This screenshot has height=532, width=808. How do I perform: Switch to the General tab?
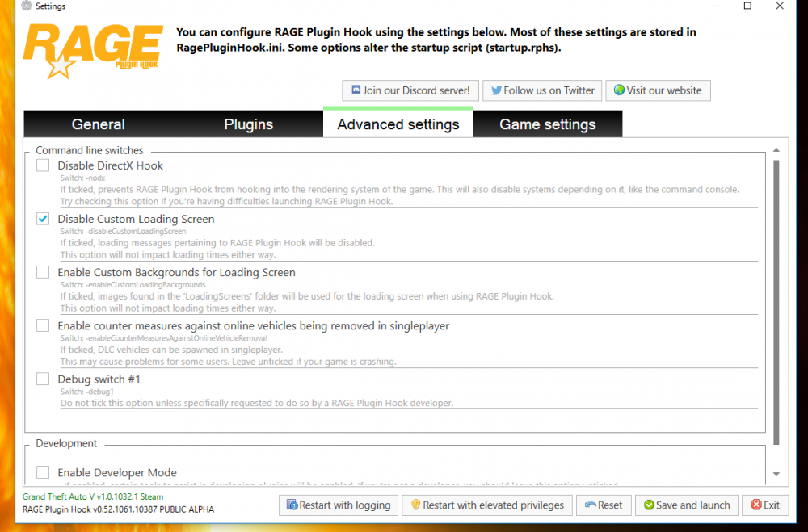coord(99,124)
